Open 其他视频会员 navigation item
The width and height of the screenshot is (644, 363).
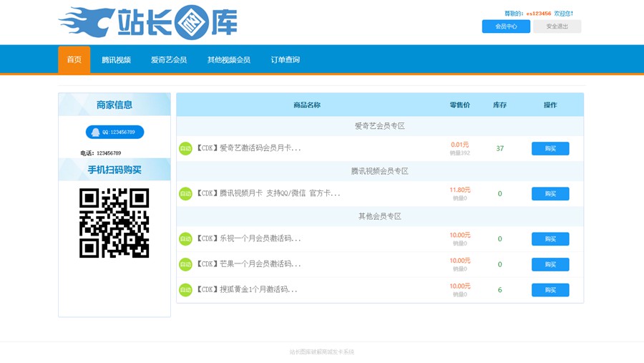[229, 60]
